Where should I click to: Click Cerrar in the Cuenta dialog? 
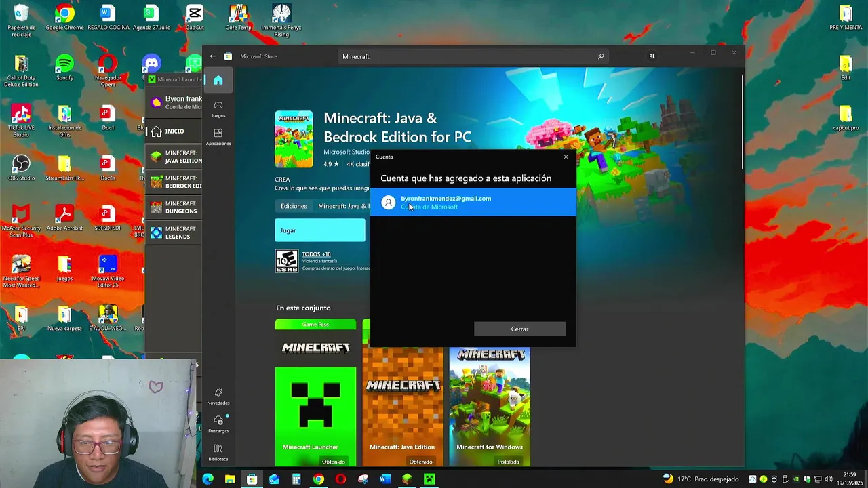coord(519,329)
